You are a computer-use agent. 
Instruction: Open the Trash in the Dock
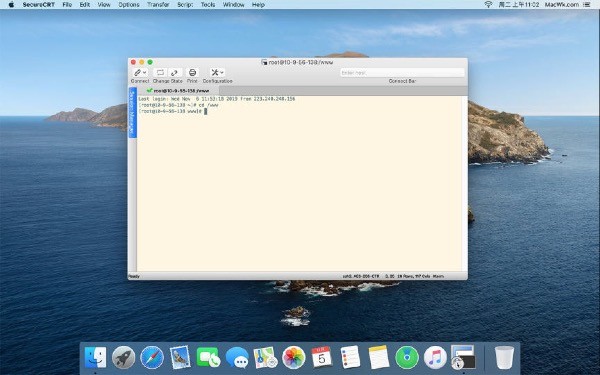(504, 357)
